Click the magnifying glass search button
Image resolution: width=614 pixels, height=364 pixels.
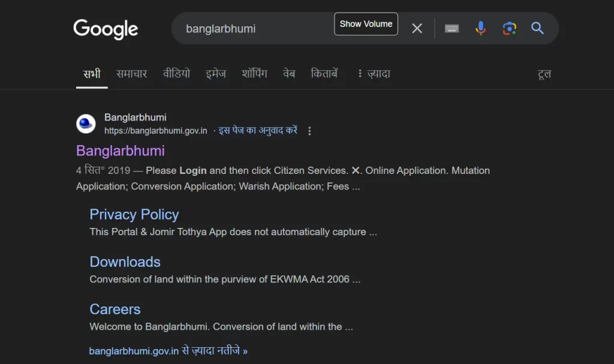537,28
